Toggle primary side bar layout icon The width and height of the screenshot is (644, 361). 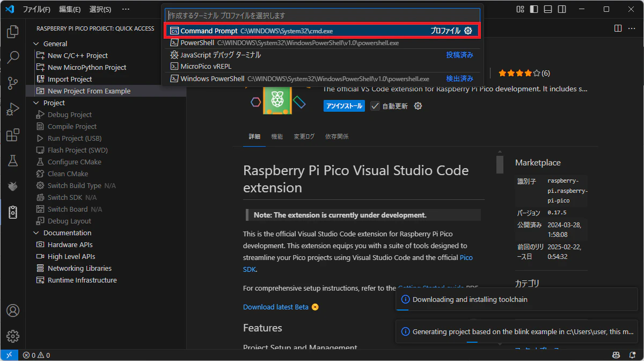534,9
